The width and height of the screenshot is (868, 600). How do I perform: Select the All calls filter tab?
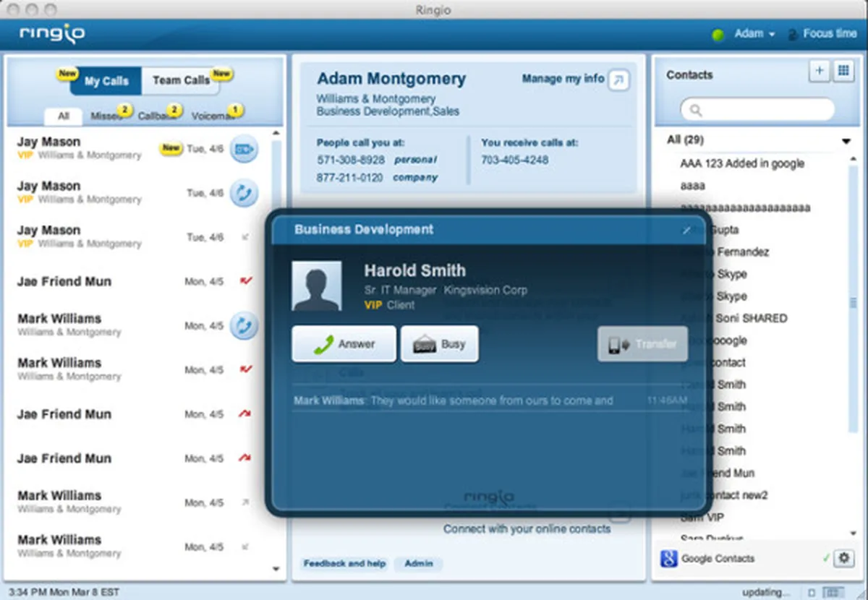point(64,116)
